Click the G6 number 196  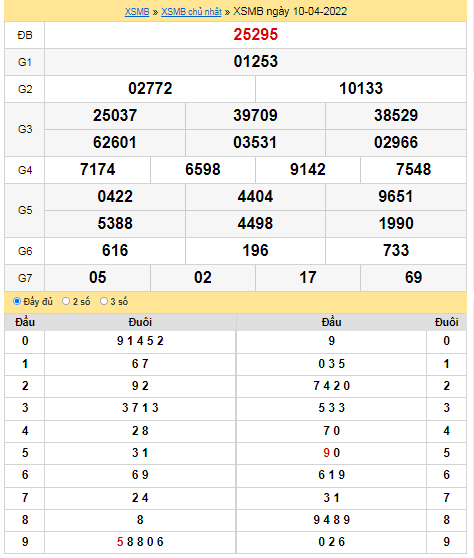coord(255,251)
